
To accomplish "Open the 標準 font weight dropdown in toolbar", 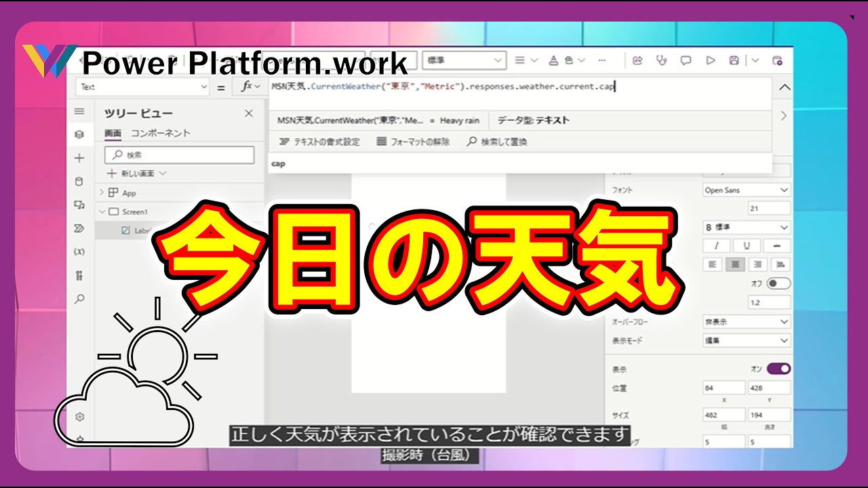I will 464,60.
